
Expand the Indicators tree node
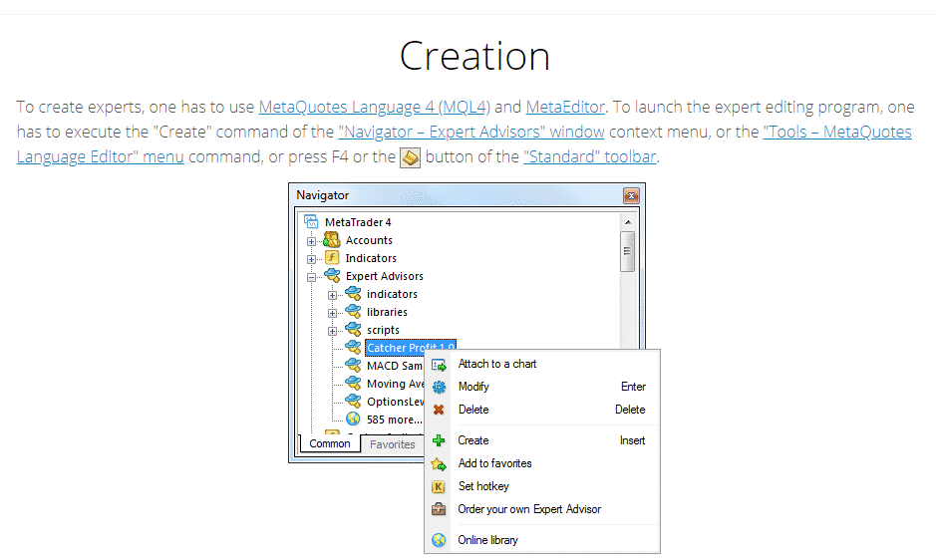pyautogui.click(x=311, y=259)
